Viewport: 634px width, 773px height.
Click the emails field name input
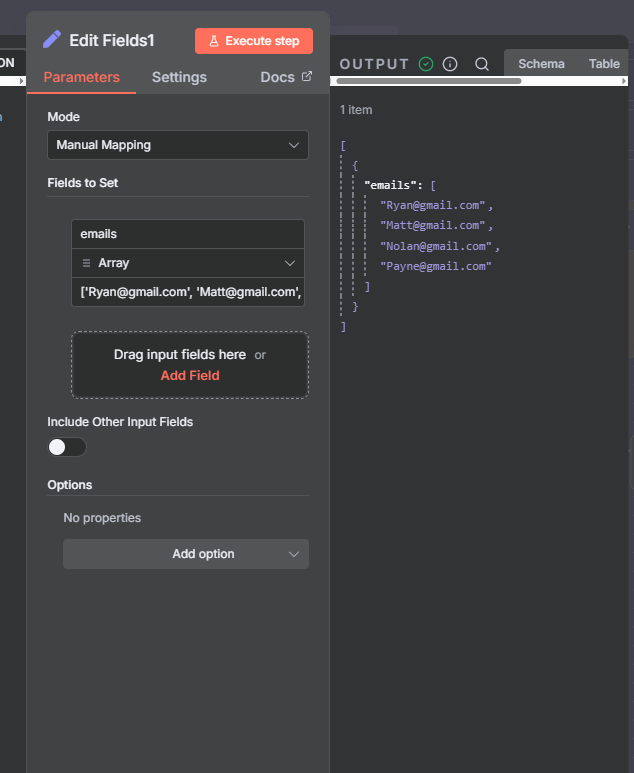tap(188, 234)
